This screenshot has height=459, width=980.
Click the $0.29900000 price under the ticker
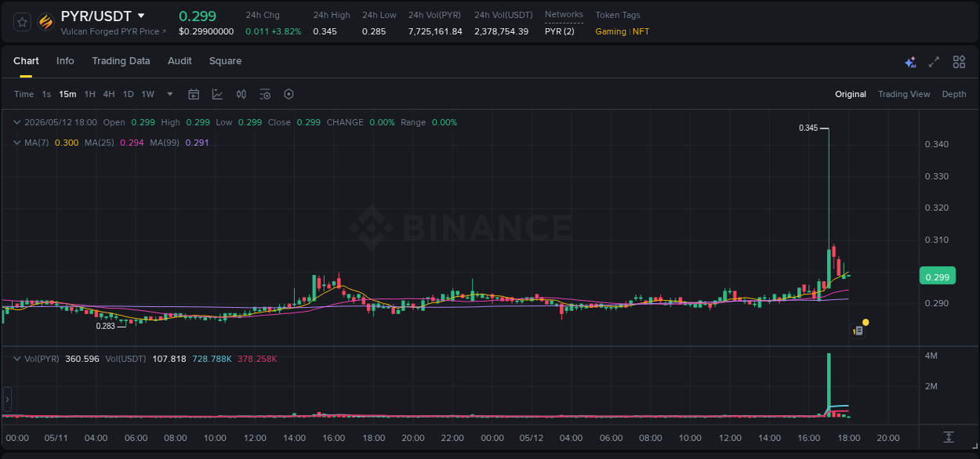(x=206, y=31)
